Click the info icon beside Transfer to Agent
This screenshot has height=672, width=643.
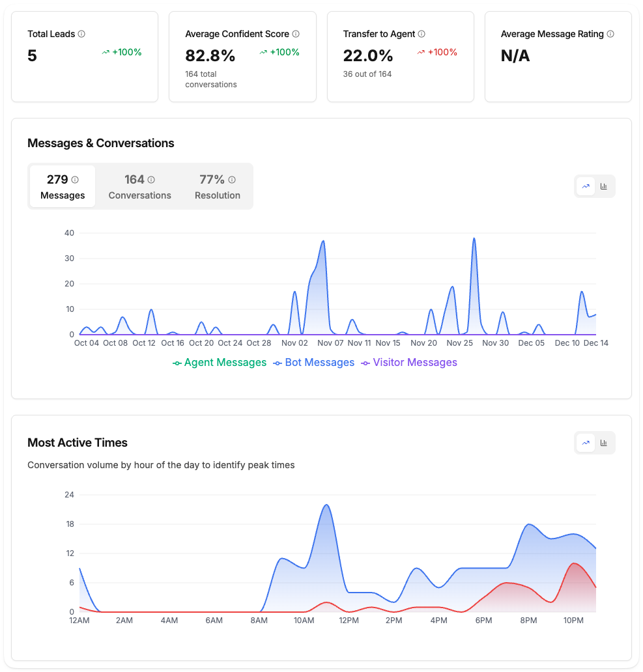[x=422, y=33]
